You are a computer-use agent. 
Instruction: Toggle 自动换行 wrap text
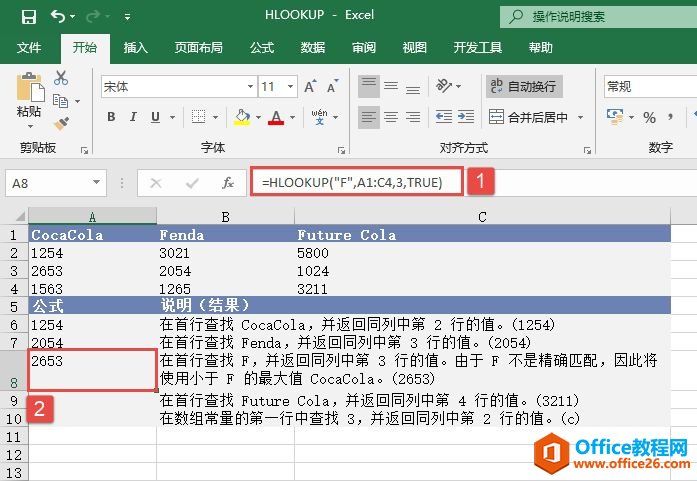pos(525,86)
